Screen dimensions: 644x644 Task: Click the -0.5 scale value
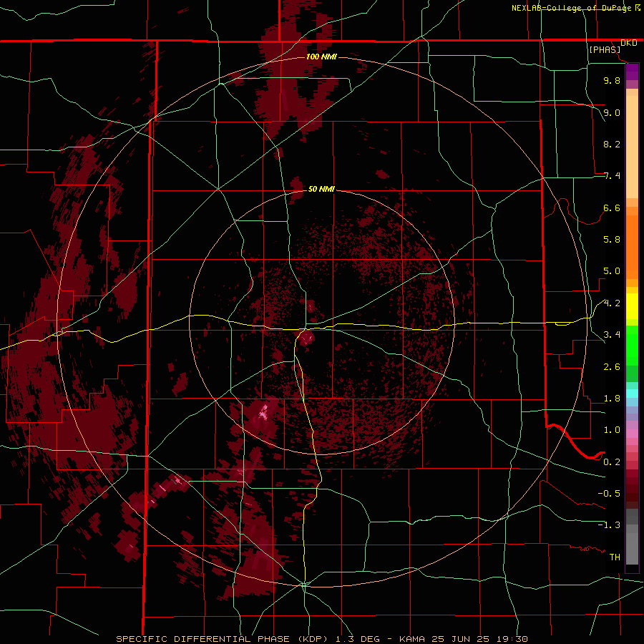[x=609, y=494]
